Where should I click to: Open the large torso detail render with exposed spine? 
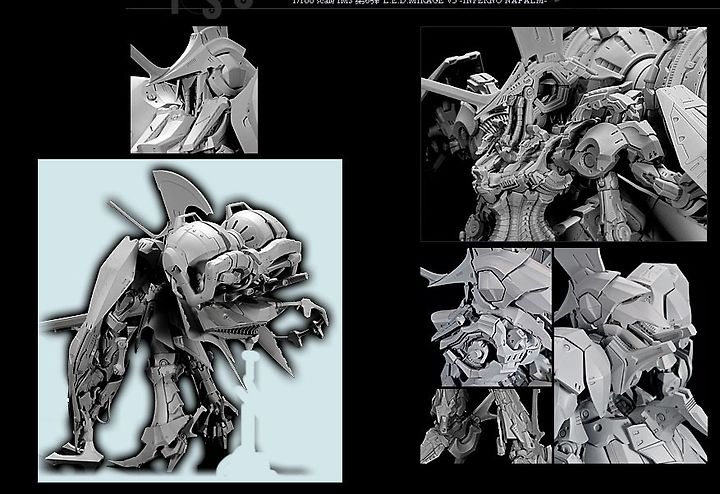563,134
